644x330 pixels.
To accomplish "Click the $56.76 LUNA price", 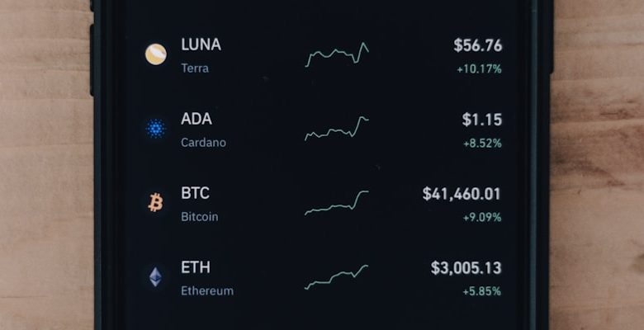I will pyautogui.click(x=478, y=45).
